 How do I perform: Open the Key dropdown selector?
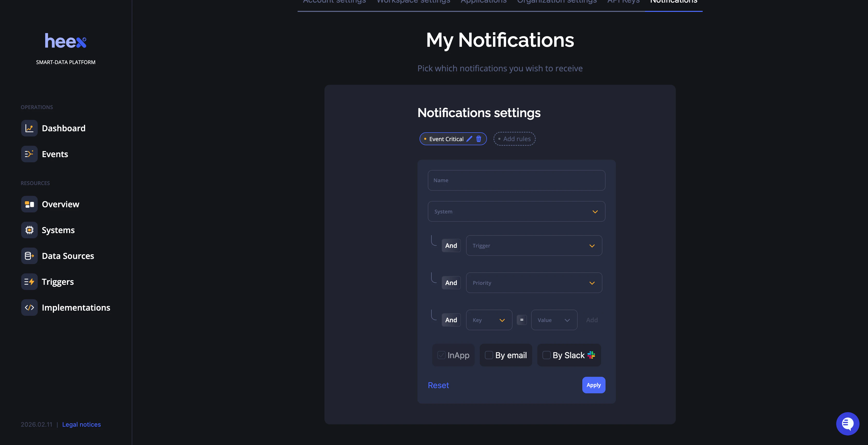[x=489, y=320]
